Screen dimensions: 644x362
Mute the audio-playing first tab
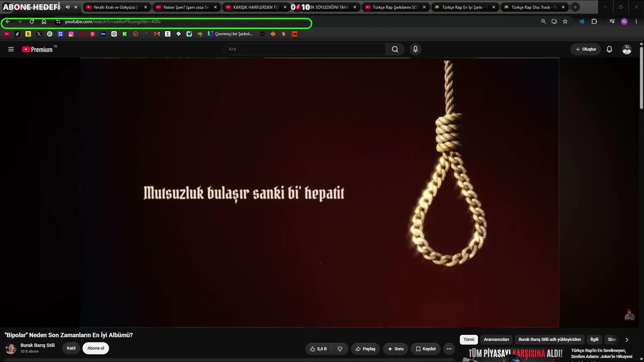pyautogui.click(x=67, y=7)
